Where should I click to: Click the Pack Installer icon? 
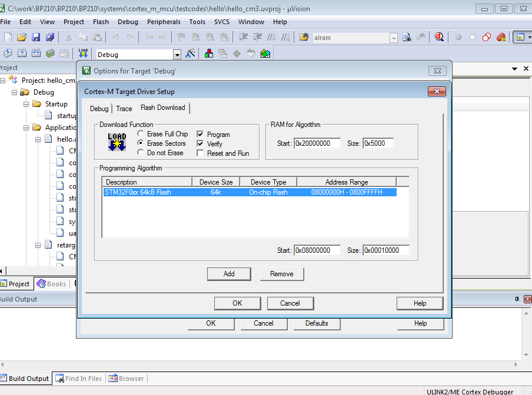(265, 53)
